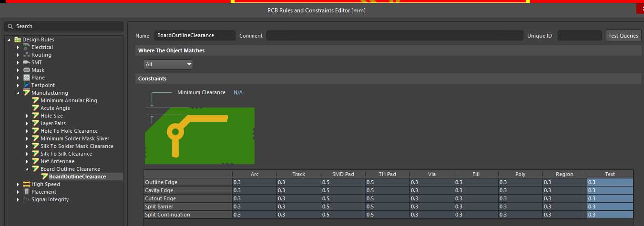Click the Electrical rules category icon

click(x=27, y=47)
